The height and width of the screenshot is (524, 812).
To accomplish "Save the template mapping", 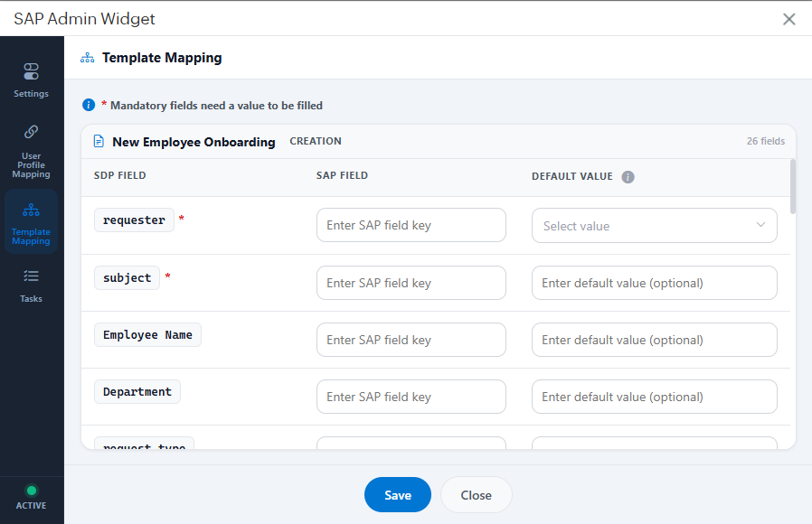I will pos(398,495).
